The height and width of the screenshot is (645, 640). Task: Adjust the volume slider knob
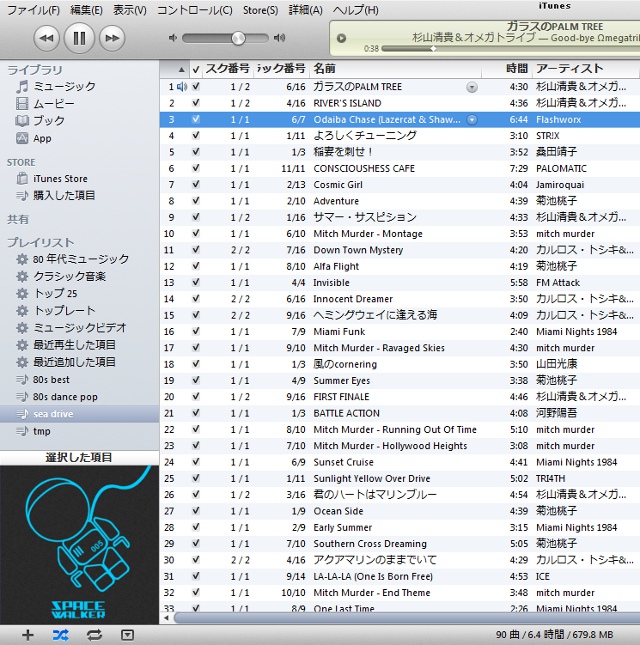[x=238, y=38]
